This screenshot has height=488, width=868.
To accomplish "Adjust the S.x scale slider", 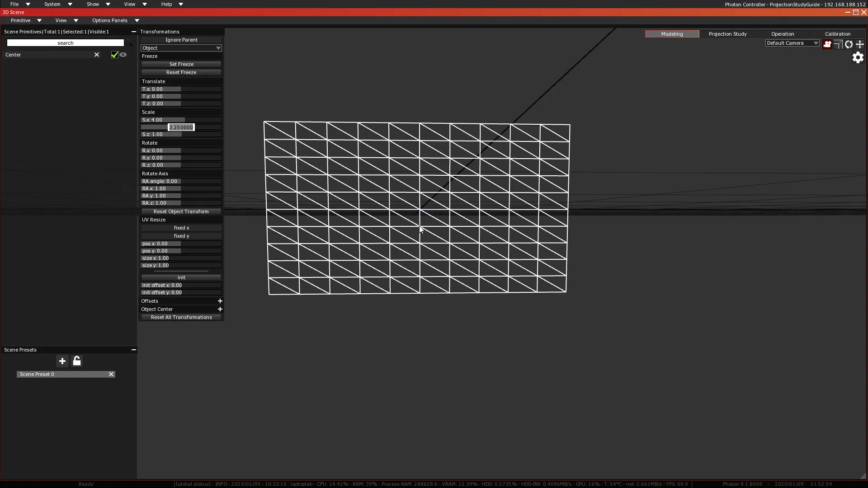I will (181, 120).
